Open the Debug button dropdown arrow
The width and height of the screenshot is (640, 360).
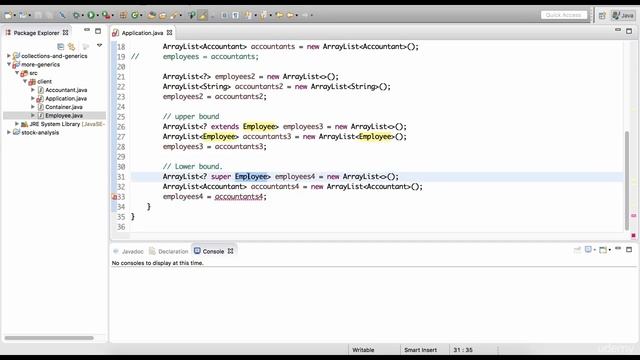click(x=82, y=16)
